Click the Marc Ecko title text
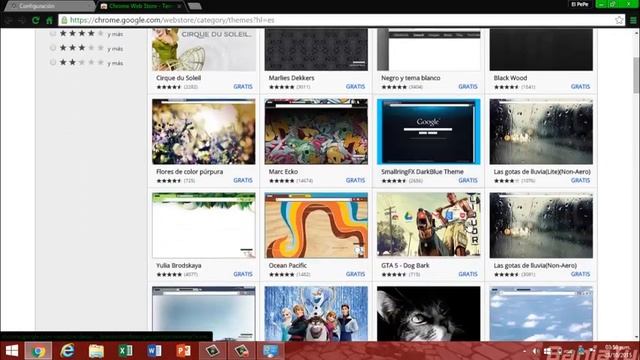640x360 pixels. tap(283, 171)
